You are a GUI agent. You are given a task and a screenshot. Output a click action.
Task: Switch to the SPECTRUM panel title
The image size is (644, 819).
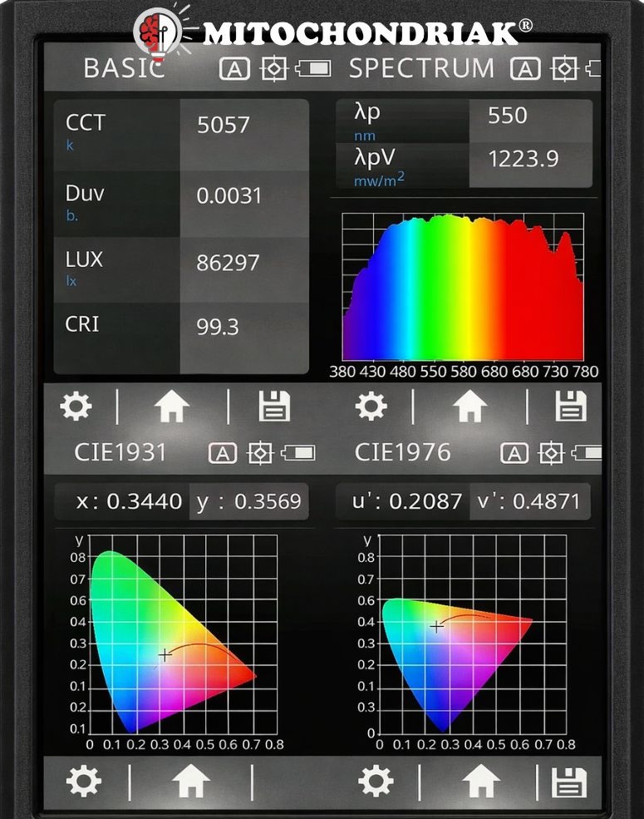420,69
